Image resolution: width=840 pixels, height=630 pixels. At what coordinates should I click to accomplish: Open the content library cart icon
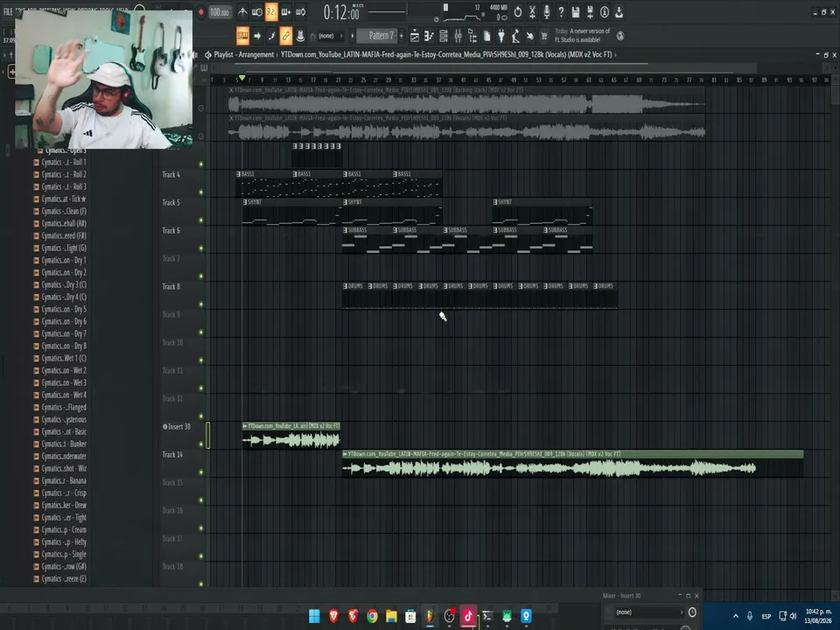coord(545,36)
